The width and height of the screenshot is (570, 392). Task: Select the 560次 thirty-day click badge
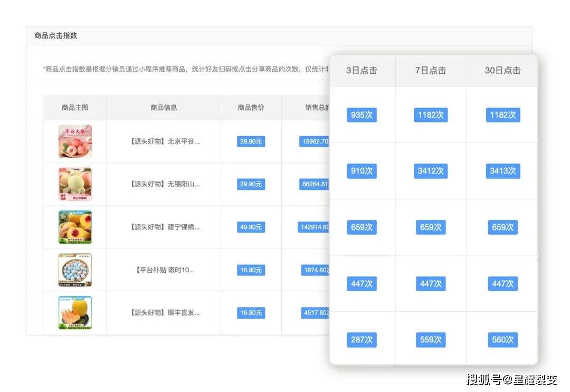[x=502, y=340]
